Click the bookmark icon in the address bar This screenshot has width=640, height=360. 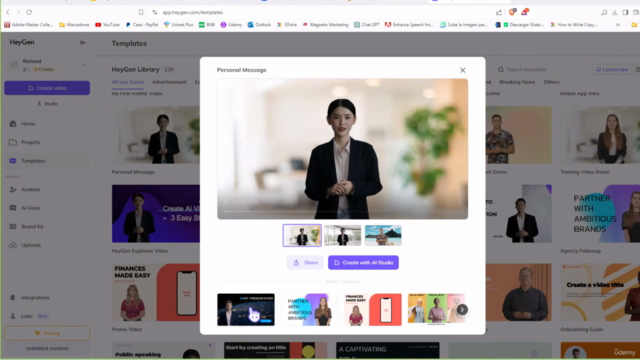pos(141,12)
